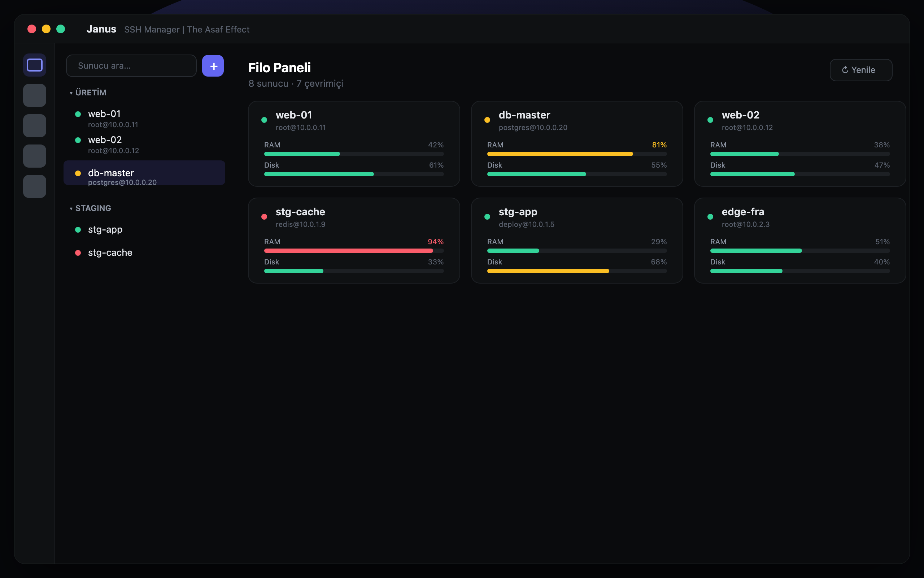This screenshot has height=578, width=924.
Task: Open the stg-cache server card
Action: 354,241
